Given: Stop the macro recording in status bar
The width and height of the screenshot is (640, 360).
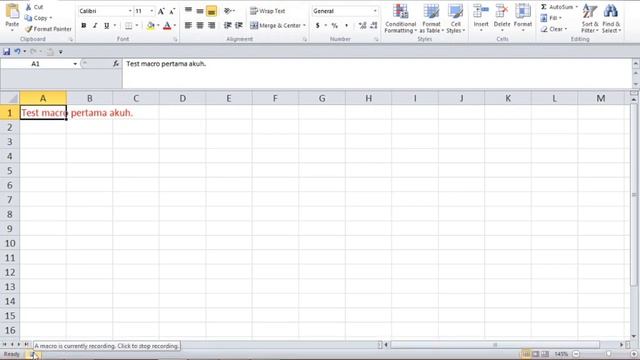Looking at the screenshot, I should point(33,354).
